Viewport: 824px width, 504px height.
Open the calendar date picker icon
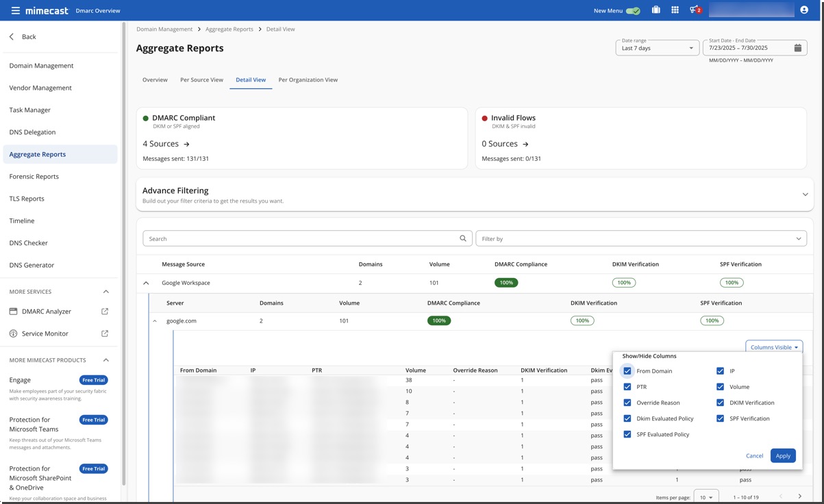click(x=798, y=48)
